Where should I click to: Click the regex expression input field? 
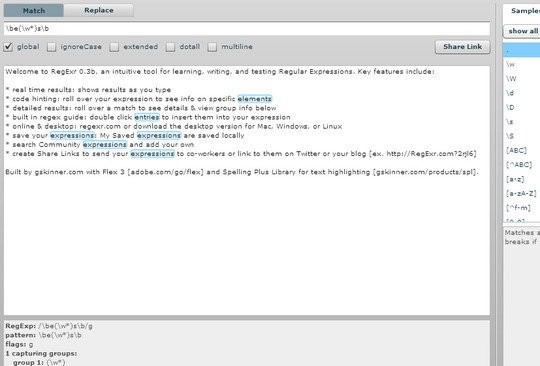tap(247, 29)
